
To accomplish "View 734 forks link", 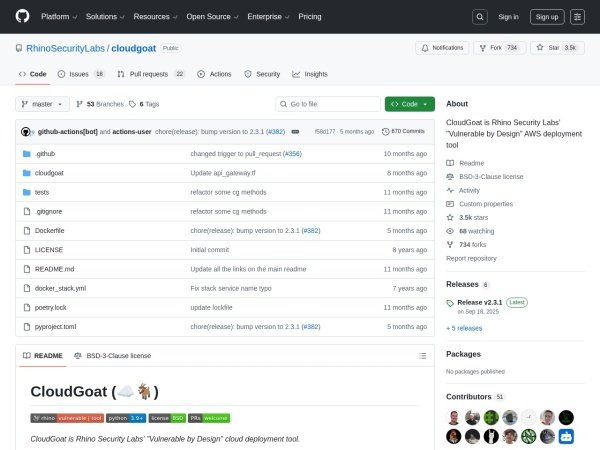I will (466, 245).
